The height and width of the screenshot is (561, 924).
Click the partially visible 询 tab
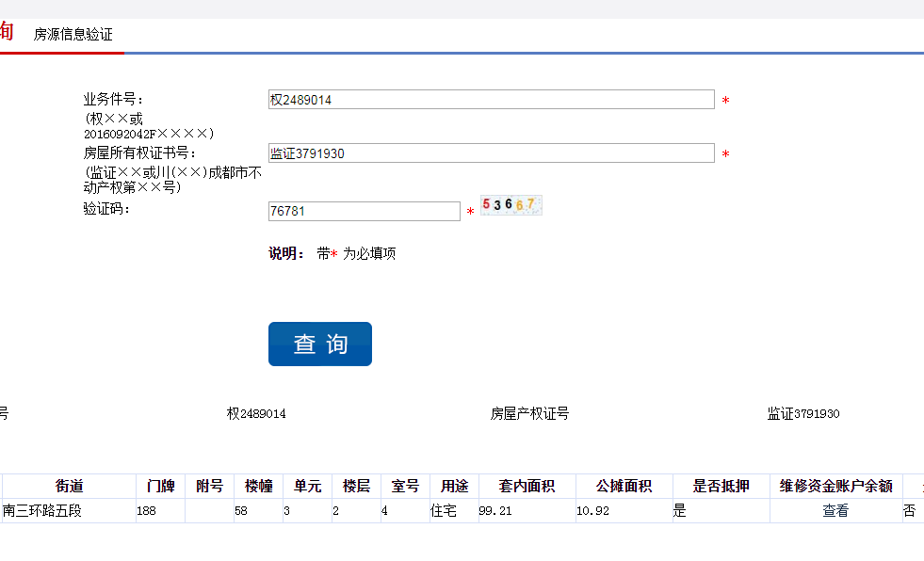6,32
